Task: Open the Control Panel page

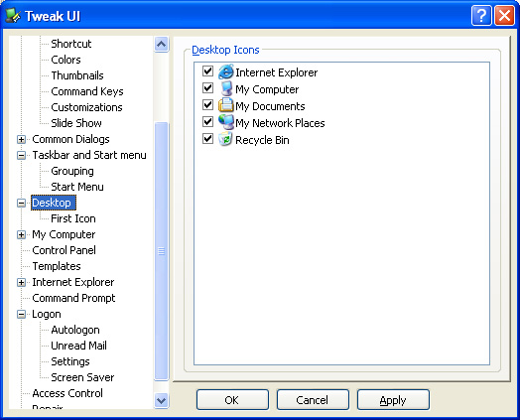Action: point(64,250)
